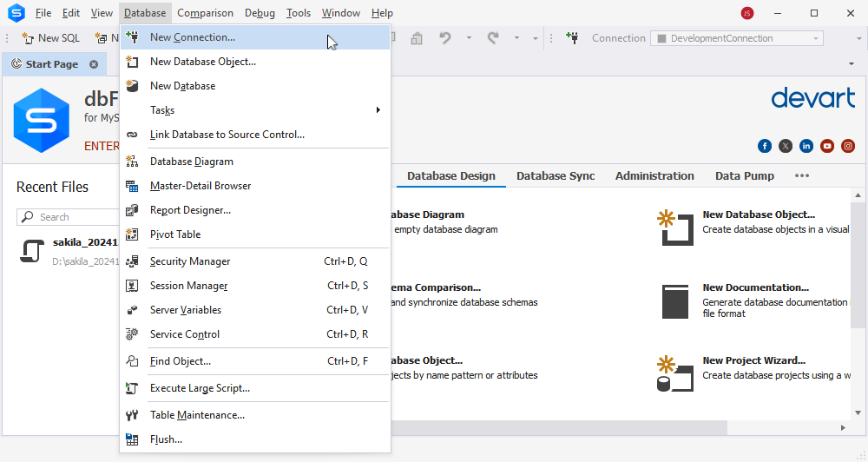Viewport: 868px width, 462px height.
Task: Click the toolbar New Connection plug icon
Action: coord(572,37)
